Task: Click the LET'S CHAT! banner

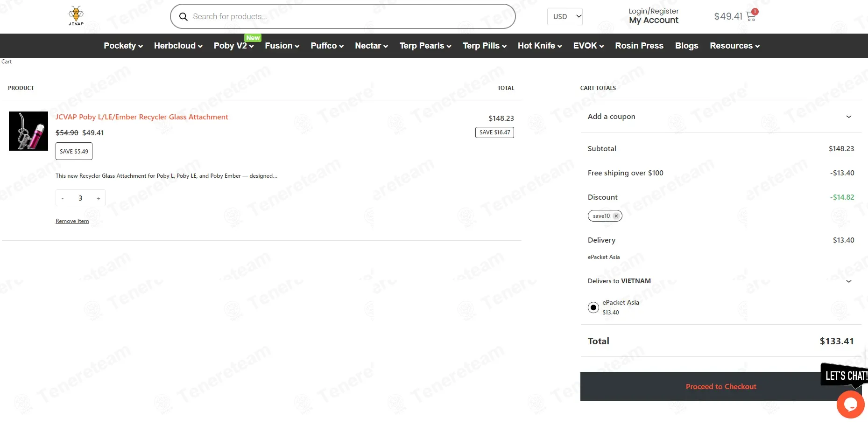Action: click(x=844, y=376)
